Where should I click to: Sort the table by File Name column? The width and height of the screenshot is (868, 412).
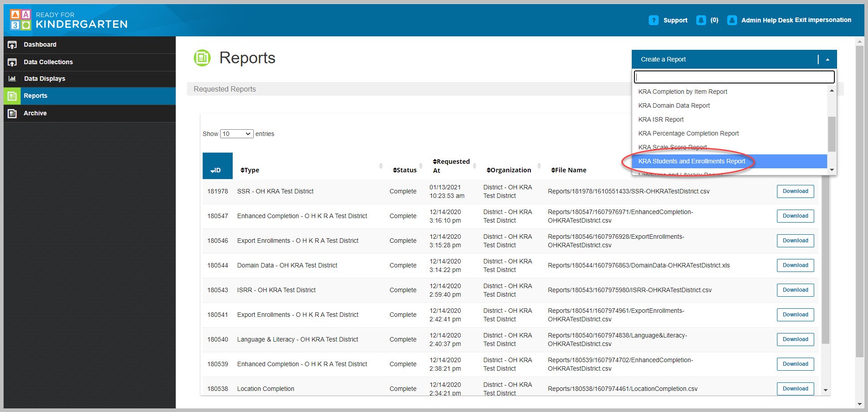click(569, 170)
